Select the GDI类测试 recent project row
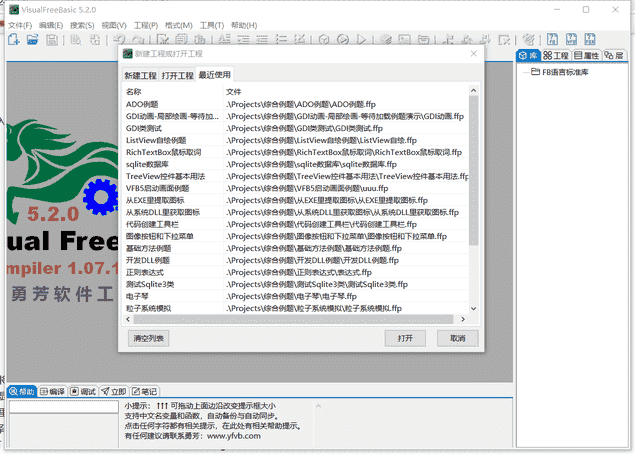The height and width of the screenshot is (454, 635). (296, 128)
